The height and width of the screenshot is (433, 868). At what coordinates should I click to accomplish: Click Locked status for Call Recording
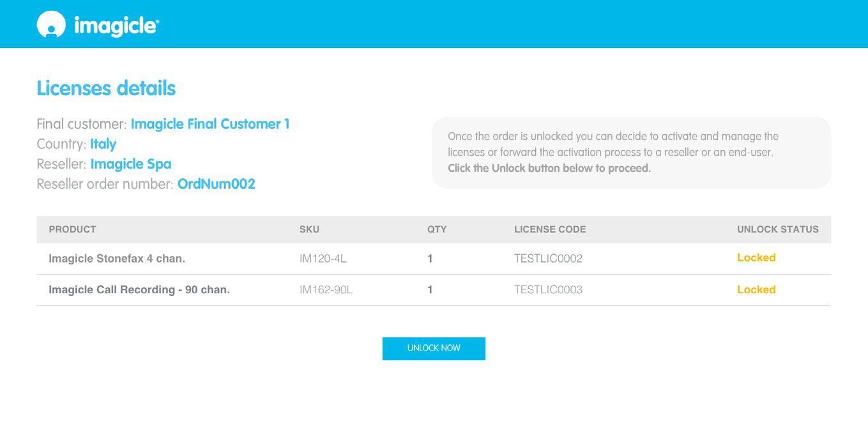click(x=756, y=290)
